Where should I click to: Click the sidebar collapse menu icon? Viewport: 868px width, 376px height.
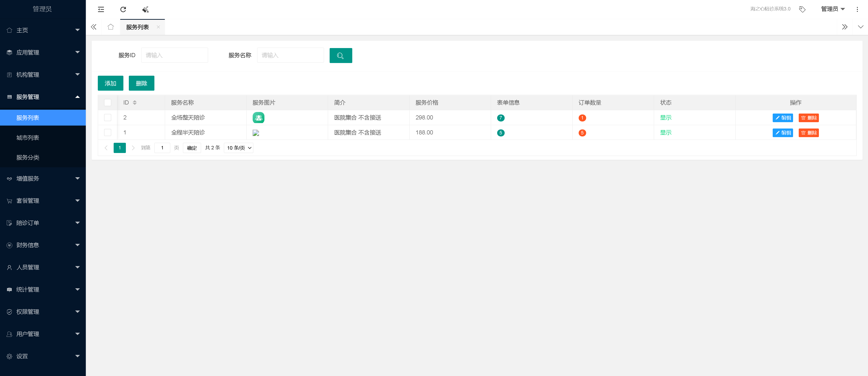(x=101, y=10)
